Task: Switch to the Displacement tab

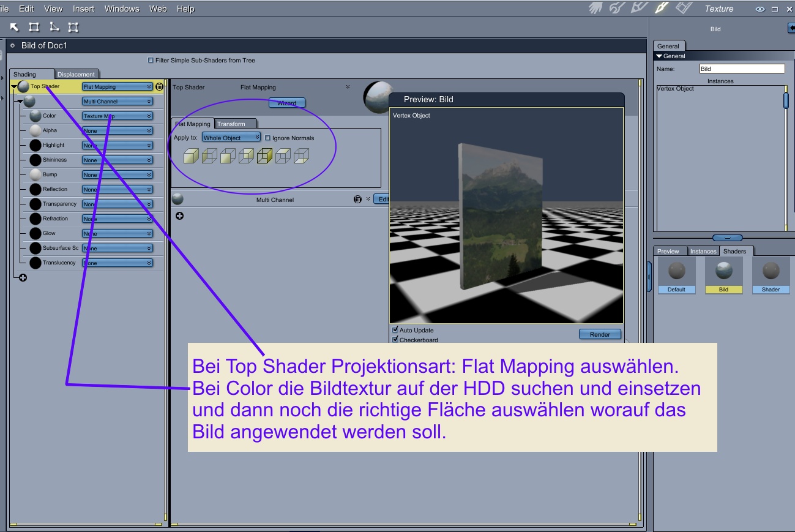Action: click(x=77, y=74)
